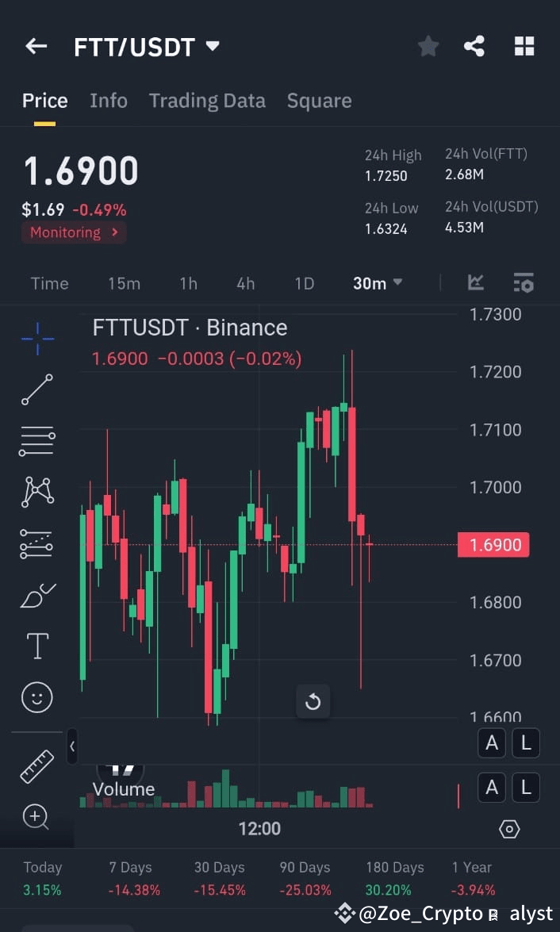Open the Monitoring tag details
Viewport: 560px width, 932px height.
click(x=73, y=232)
